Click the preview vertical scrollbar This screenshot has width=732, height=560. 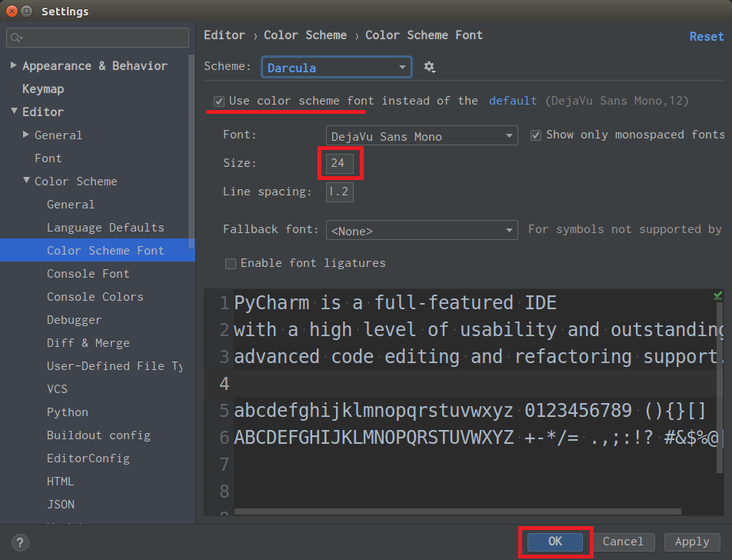pos(720,388)
